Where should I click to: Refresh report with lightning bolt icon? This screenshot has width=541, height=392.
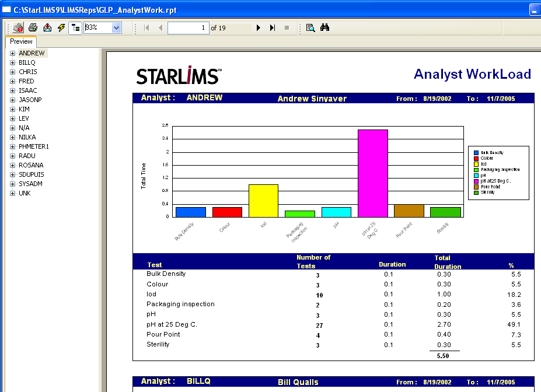pyautogui.click(x=61, y=27)
